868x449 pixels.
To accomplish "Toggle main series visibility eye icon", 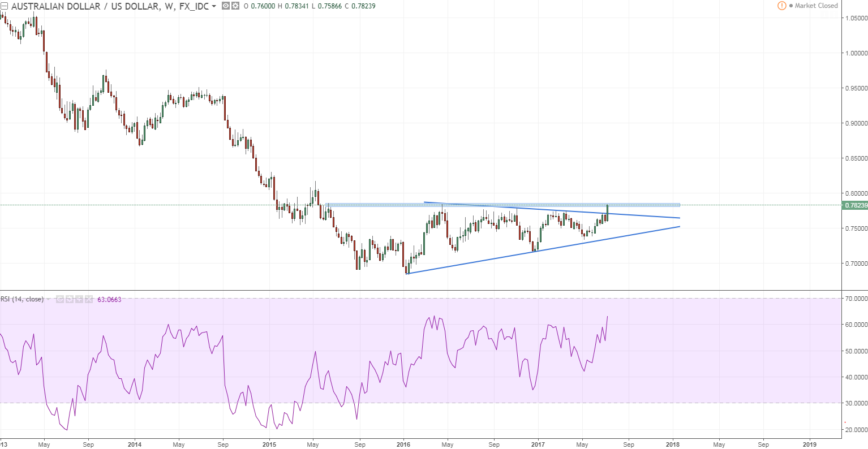I will (x=226, y=6).
